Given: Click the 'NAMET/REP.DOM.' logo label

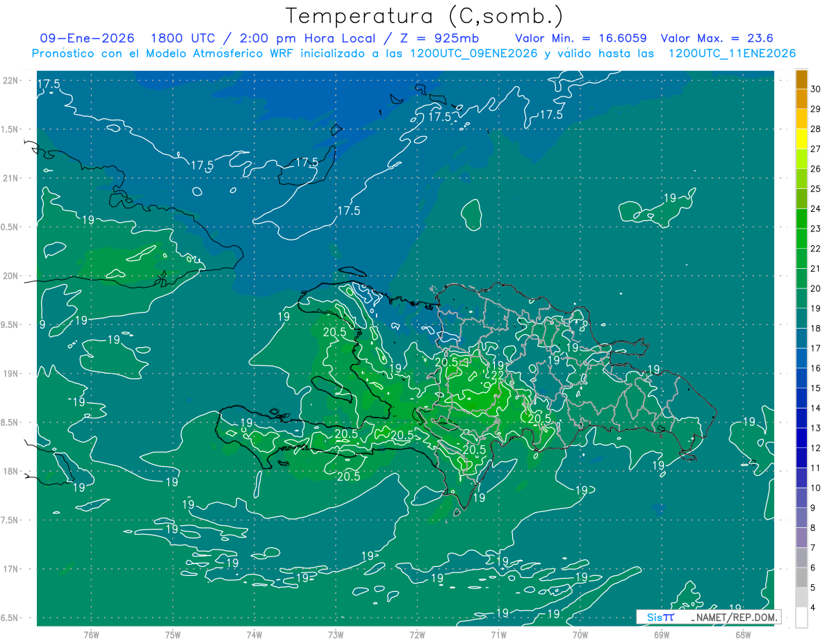Looking at the screenshot, I should point(735,617).
